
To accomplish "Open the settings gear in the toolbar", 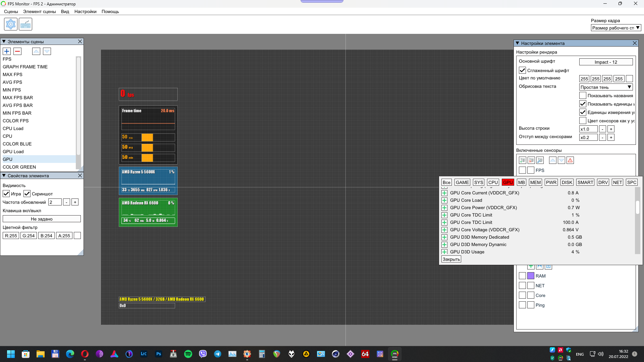I will point(11,24).
